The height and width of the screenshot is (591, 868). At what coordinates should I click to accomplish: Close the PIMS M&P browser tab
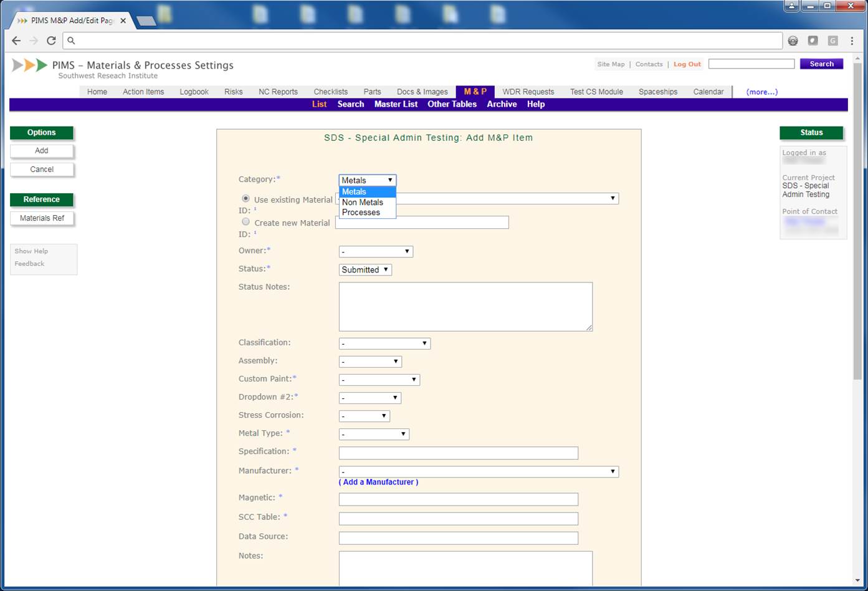pos(123,21)
